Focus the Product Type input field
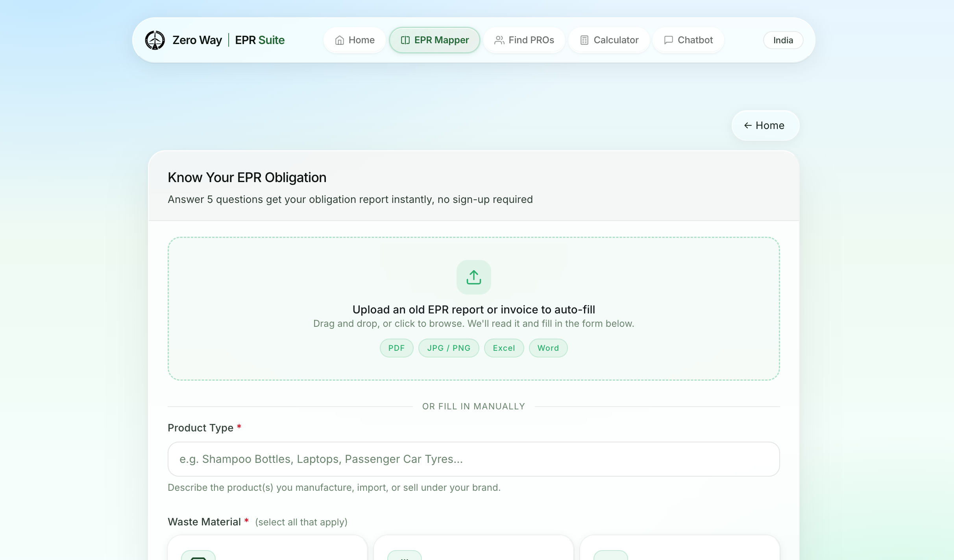The width and height of the screenshot is (954, 560). [x=473, y=459]
